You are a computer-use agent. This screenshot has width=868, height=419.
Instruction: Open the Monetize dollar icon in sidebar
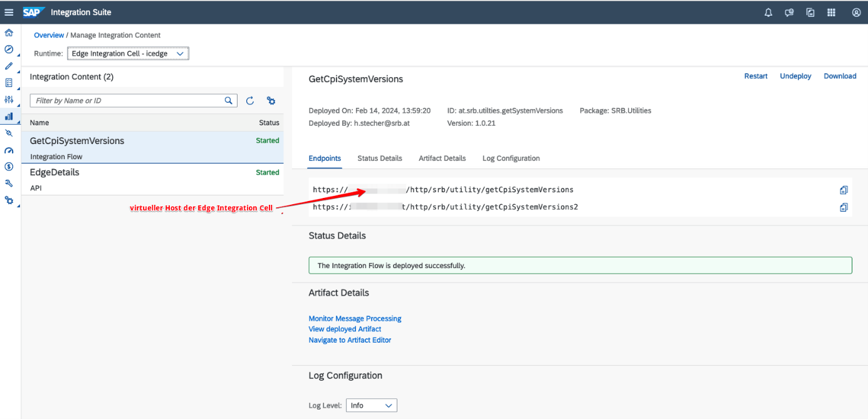[9, 167]
